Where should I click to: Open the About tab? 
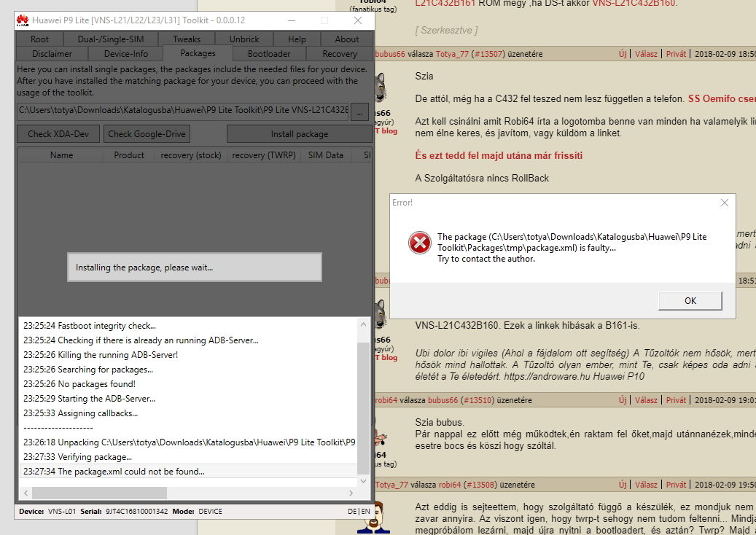coord(347,39)
